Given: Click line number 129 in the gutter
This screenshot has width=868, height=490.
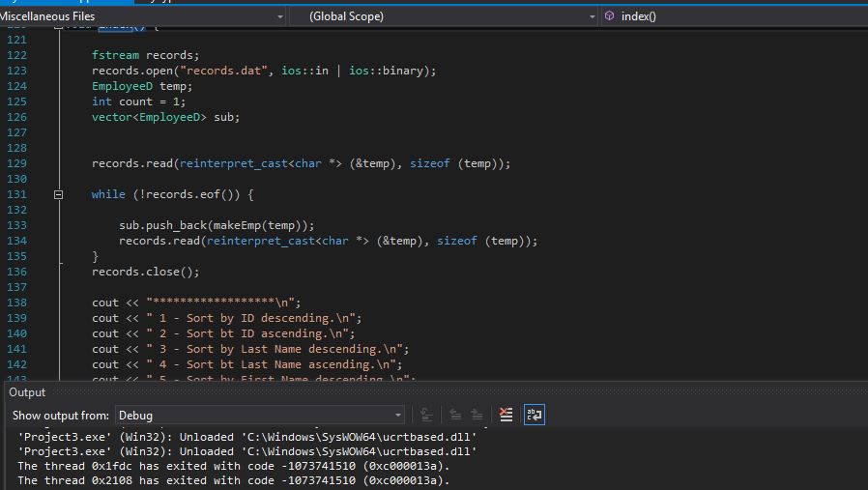Looking at the screenshot, I should coord(17,163).
